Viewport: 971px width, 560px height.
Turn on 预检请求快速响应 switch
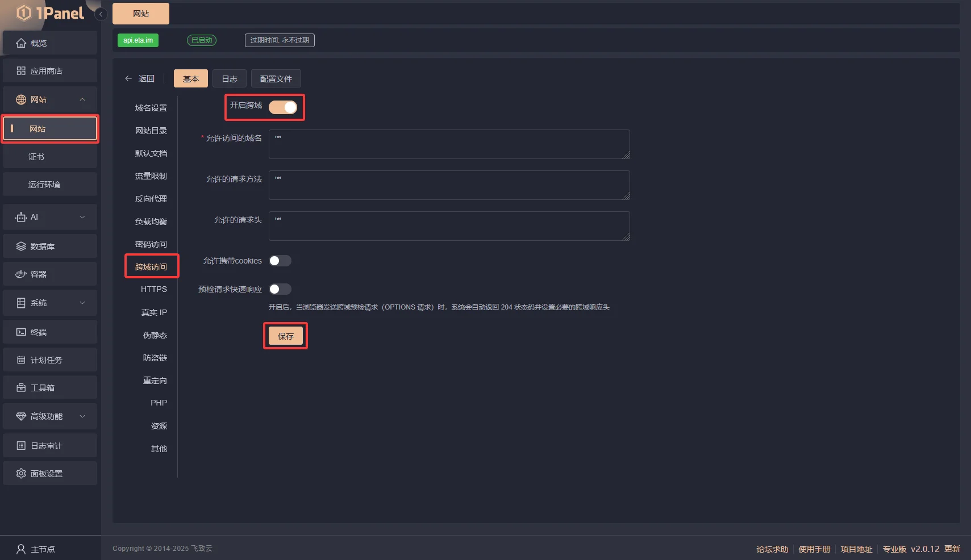[x=280, y=289]
